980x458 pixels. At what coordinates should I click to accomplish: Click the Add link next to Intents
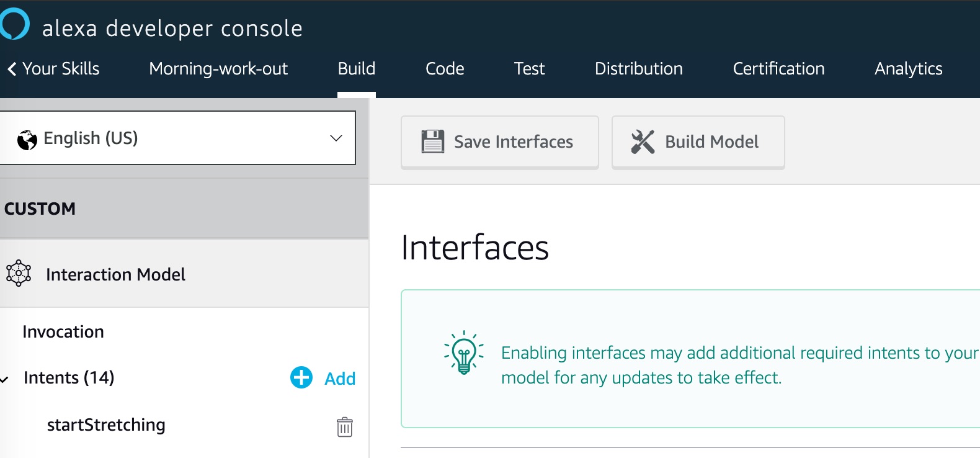340,379
